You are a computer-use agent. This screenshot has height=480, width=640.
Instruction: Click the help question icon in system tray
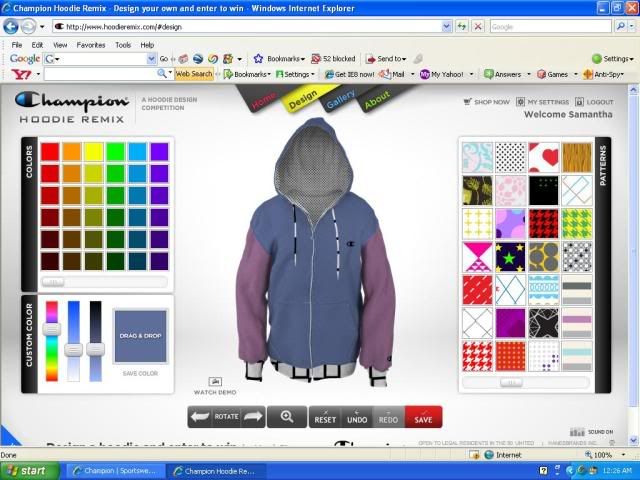click(543, 471)
